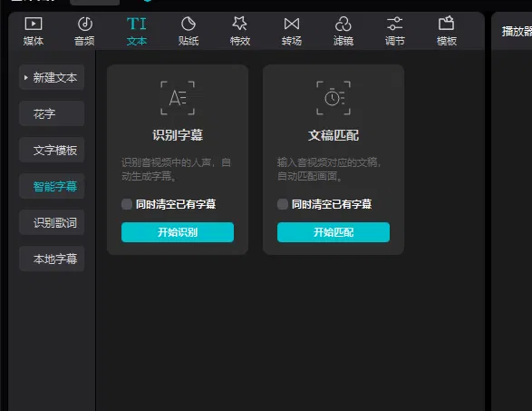Open the 贴纸 stickers panel icon
This screenshot has height=411, width=532.
pos(189,24)
